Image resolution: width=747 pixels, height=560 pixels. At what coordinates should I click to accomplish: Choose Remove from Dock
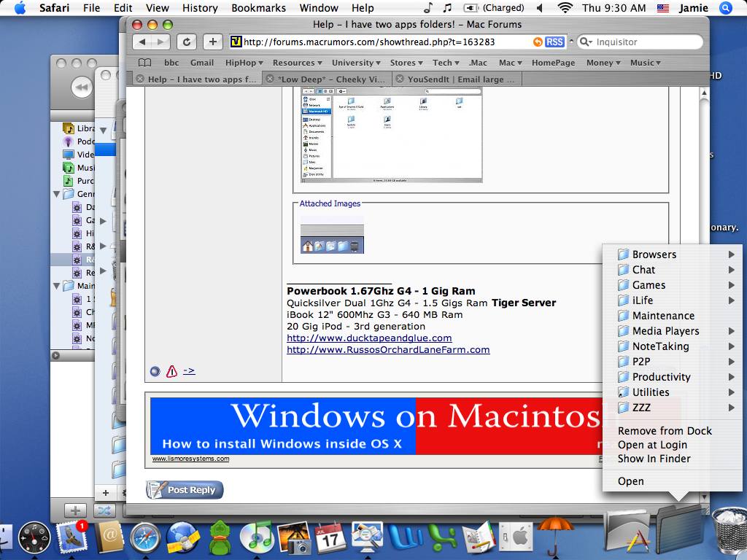coord(665,430)
